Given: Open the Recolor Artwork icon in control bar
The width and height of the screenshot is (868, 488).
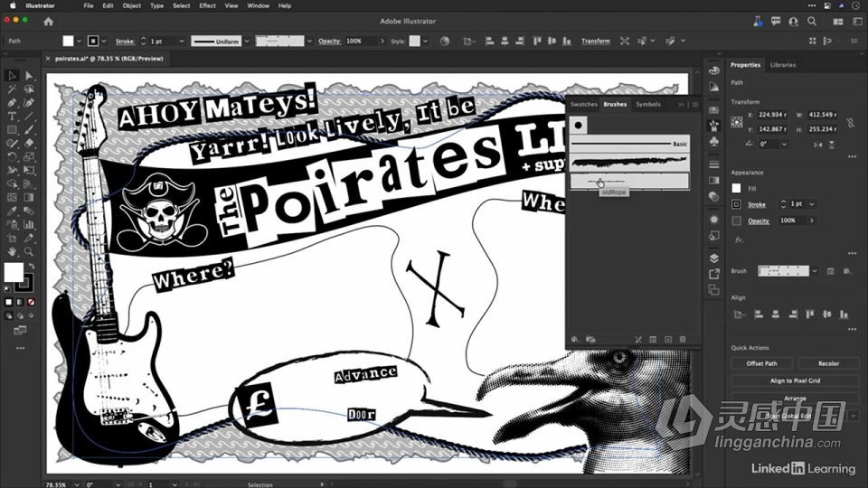Looking at the screenshot, I should pos(445,41).
